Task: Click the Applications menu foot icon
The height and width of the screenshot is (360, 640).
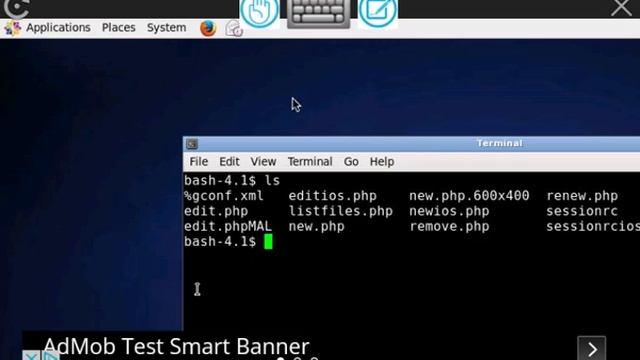Action: pyautogui.click(x=12, y=28)
